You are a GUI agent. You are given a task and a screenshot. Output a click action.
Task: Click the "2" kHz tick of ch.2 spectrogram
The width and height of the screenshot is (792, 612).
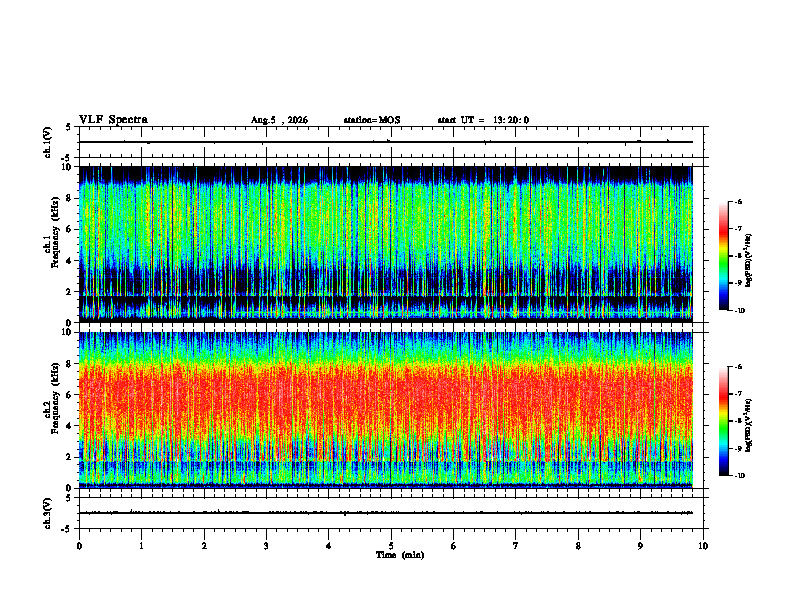point(70,457)
